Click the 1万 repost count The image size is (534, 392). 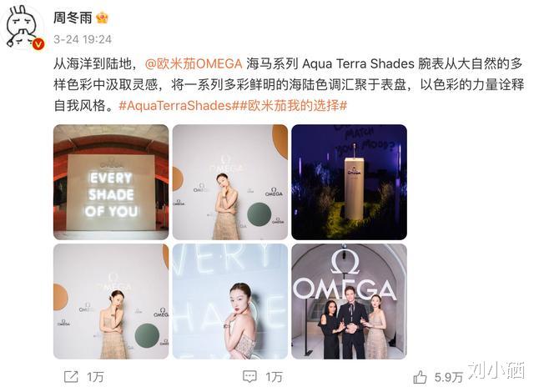95,377
